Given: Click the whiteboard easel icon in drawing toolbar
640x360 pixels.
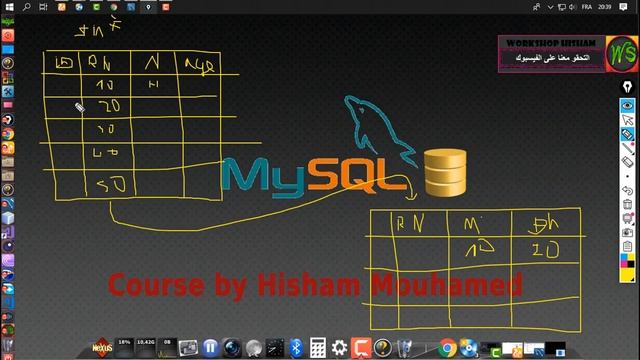Looking at the screenshot, I should pyautogui.click(x=627, y=219).
